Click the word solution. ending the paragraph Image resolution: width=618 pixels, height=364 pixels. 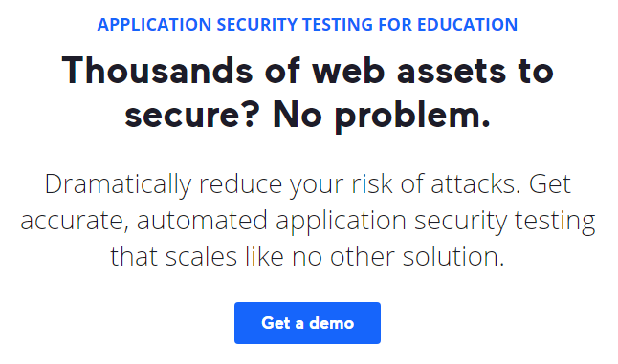click(x=453, y=257)
